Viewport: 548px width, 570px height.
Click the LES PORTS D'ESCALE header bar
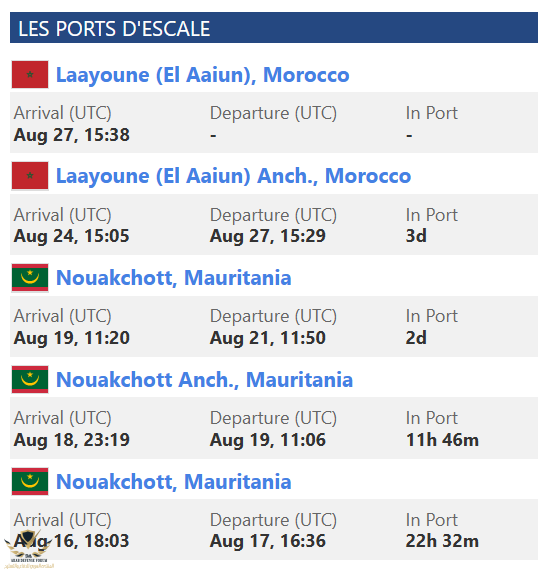click(274, 28)
